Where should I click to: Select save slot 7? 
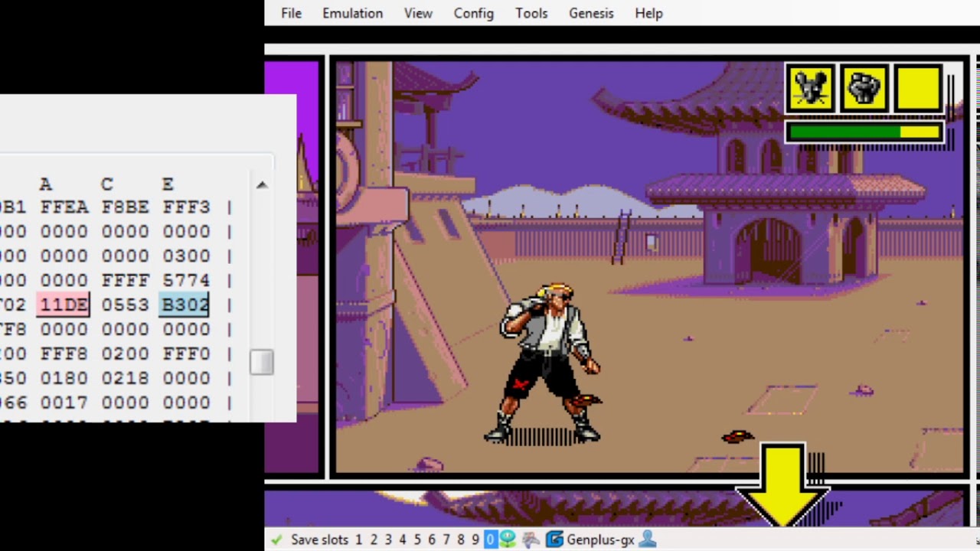point(446,540)
